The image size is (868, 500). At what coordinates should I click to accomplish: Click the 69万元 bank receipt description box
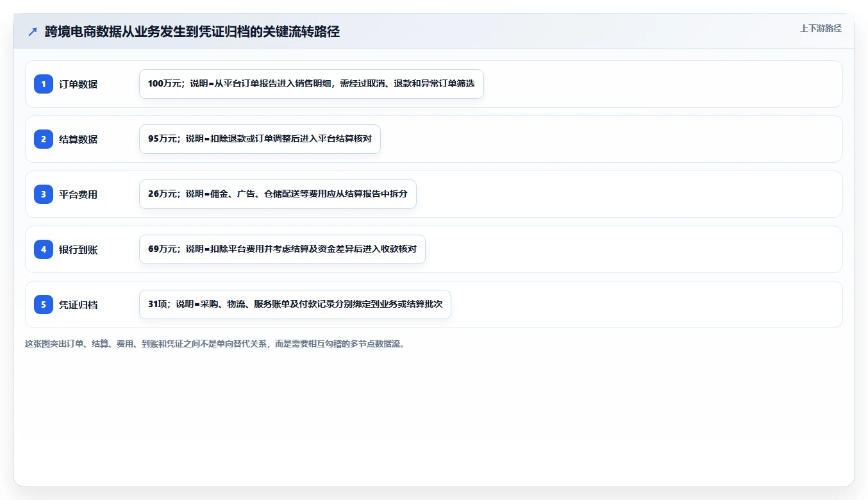tap(282, 249)
